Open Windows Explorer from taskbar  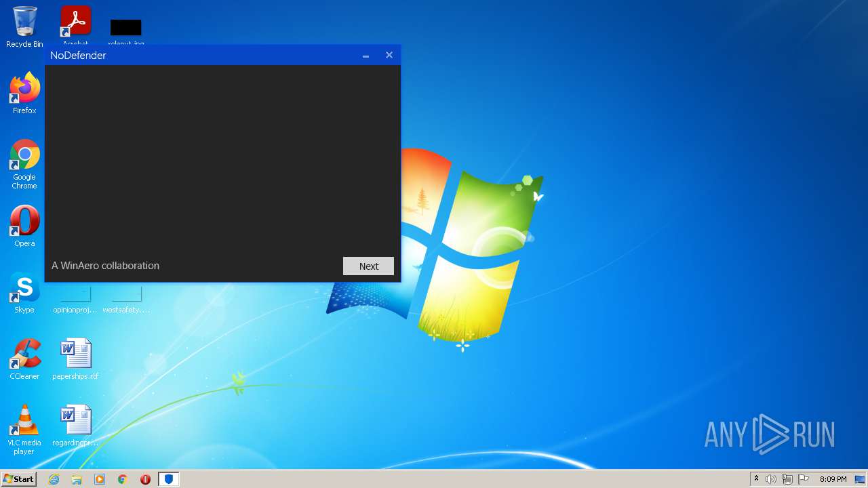77,479
